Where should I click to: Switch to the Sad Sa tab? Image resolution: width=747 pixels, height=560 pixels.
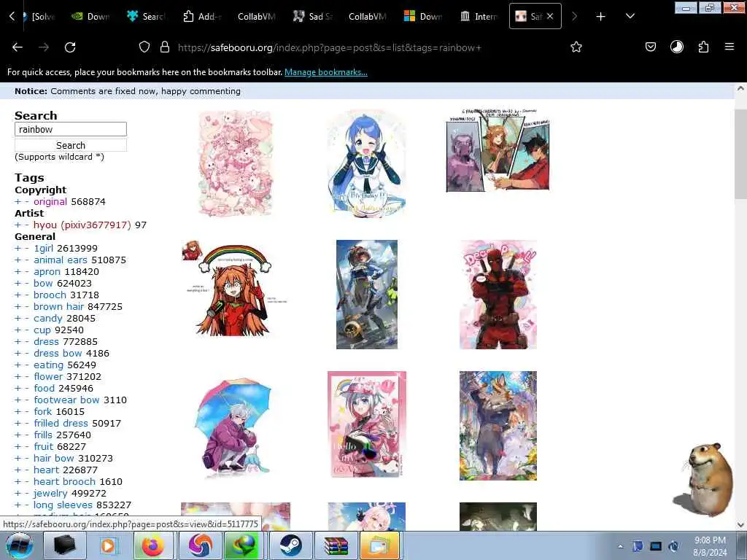coord(313,17)
